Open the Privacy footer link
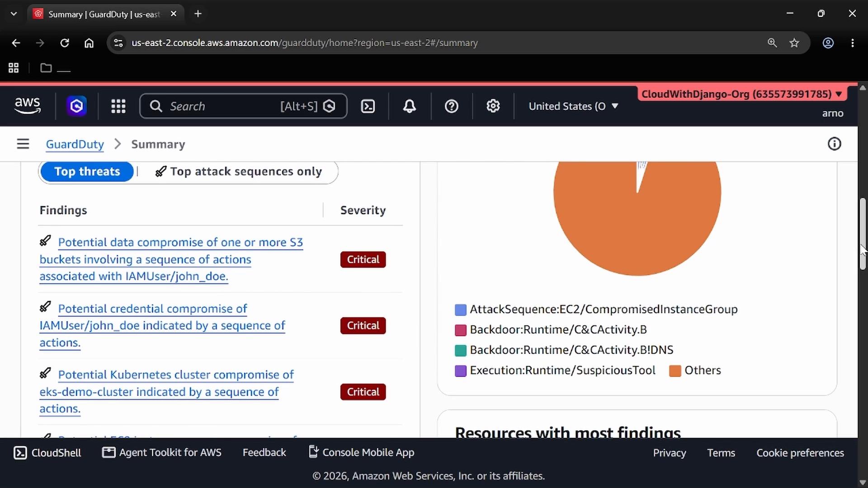 coord(670,453)
